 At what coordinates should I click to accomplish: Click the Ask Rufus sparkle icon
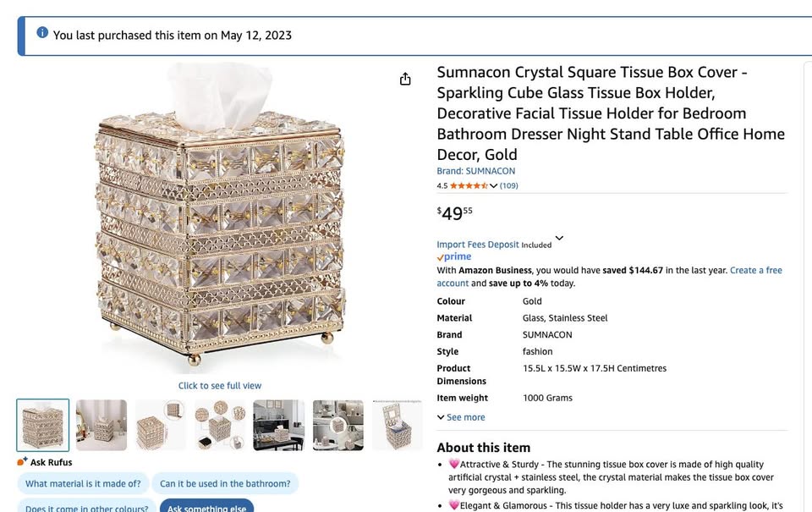(22, 461)
